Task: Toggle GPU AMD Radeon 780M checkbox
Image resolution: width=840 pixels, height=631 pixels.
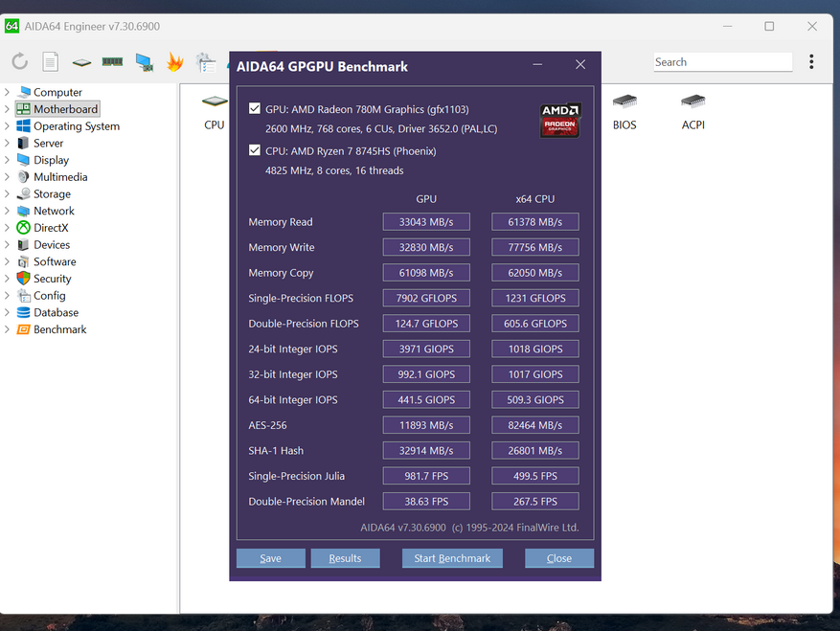Action: point(255,108)
